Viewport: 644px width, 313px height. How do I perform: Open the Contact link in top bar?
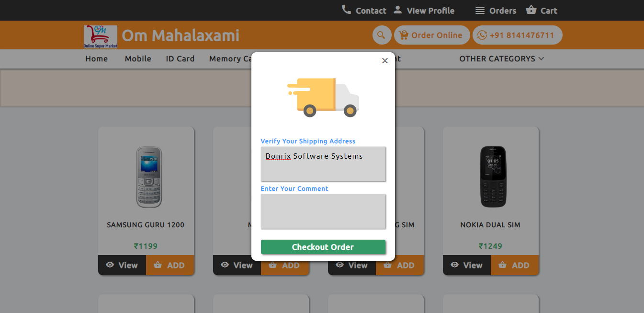371,11
